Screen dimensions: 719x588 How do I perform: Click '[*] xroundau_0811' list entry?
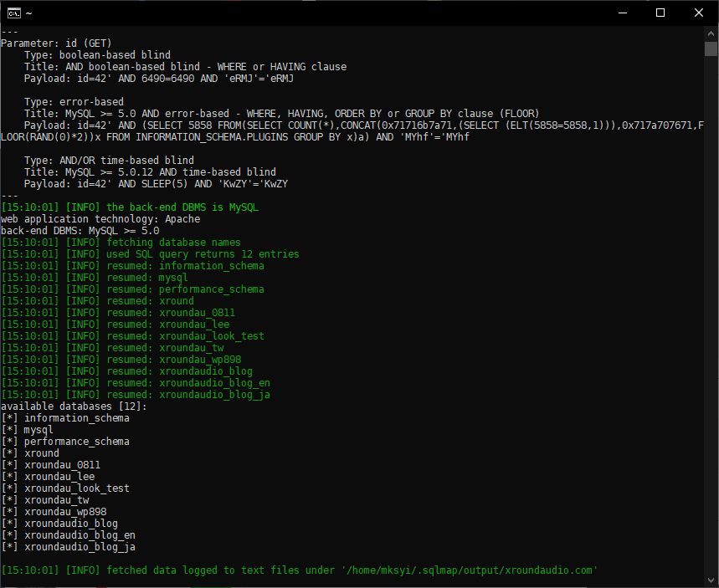point(50,465)
